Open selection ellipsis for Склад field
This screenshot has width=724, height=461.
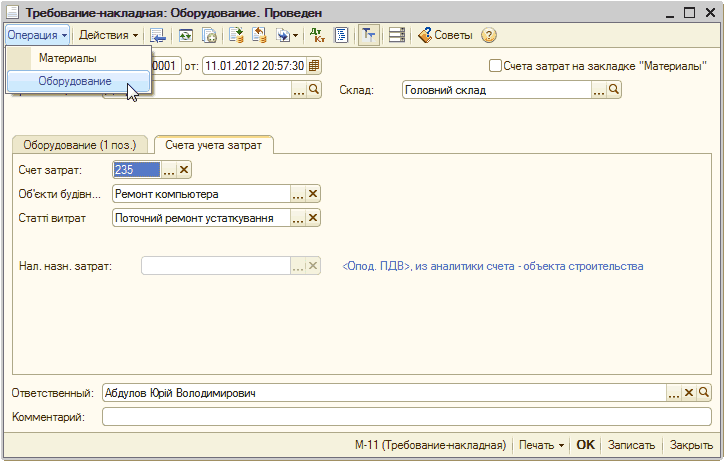point(599,90)
